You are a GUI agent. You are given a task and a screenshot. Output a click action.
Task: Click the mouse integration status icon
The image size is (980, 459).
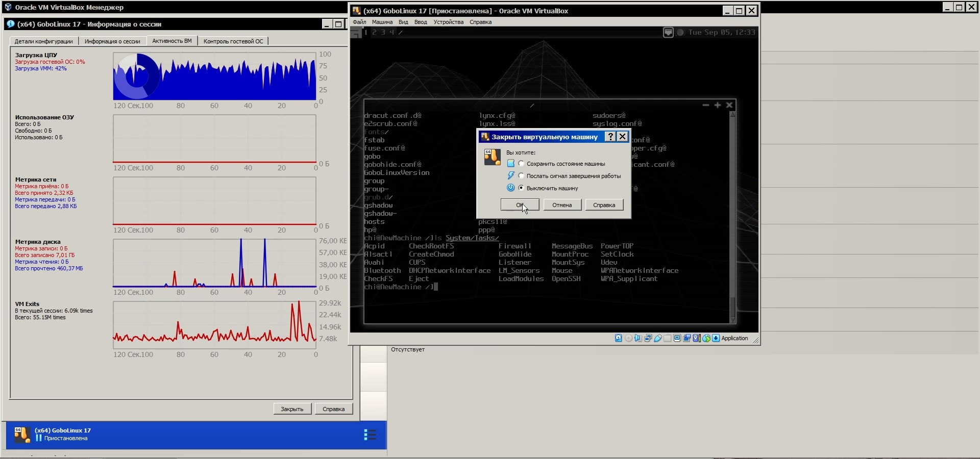pyautogui.click(x=706, y=338)
